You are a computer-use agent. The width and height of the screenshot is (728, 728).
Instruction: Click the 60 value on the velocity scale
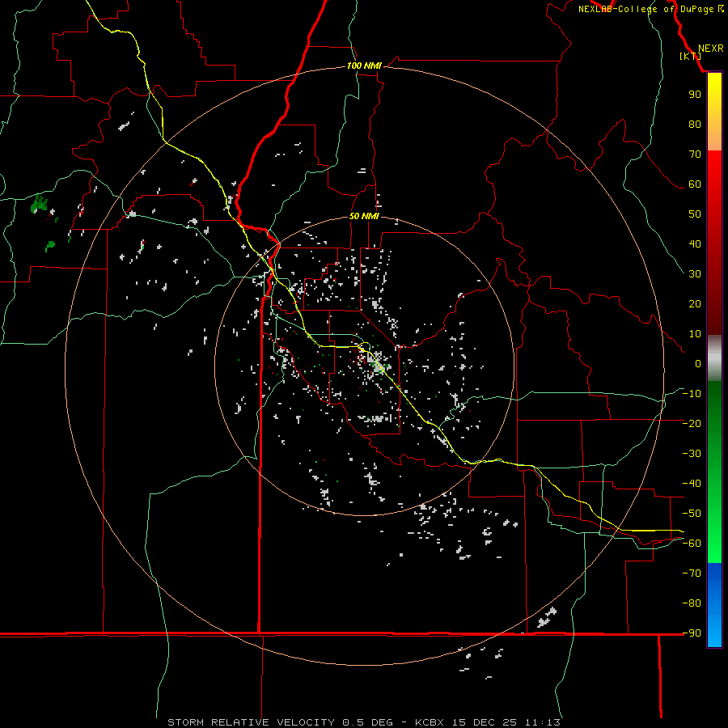click(x=695, y=184)
